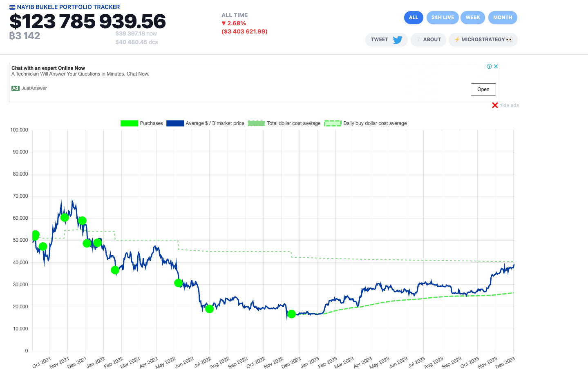The image size is (588, 370).
Task: Open the Nayib Bukele Portfolio Tracker title link
Action: 68,7
